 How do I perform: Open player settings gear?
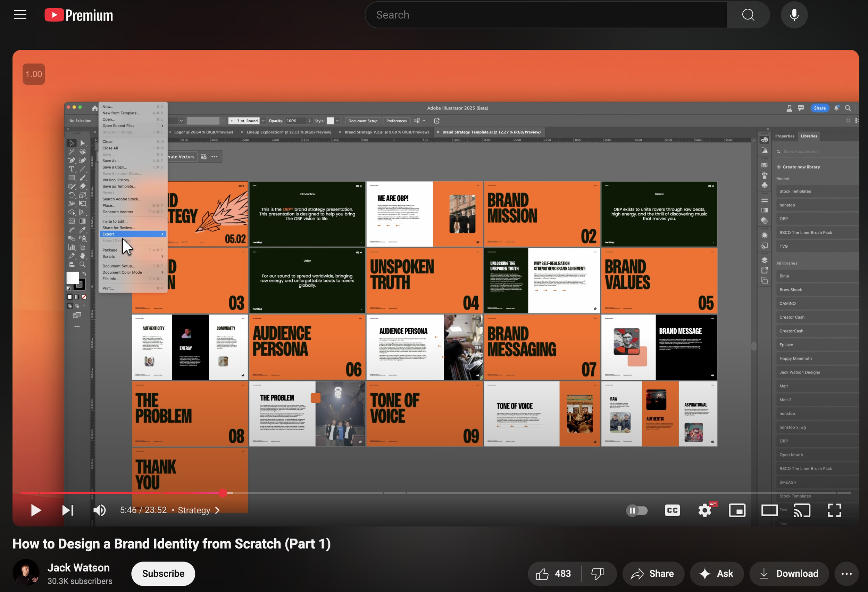pos(705,510)
